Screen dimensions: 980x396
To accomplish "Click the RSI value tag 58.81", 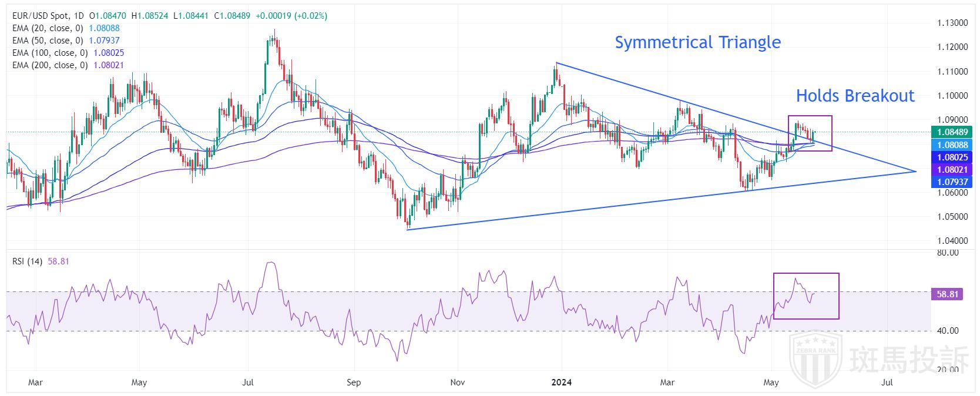I will [947, 294].
